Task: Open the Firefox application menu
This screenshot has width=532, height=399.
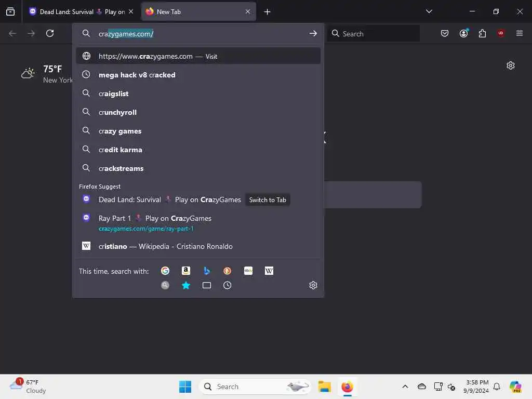Action: coord(520,33)
